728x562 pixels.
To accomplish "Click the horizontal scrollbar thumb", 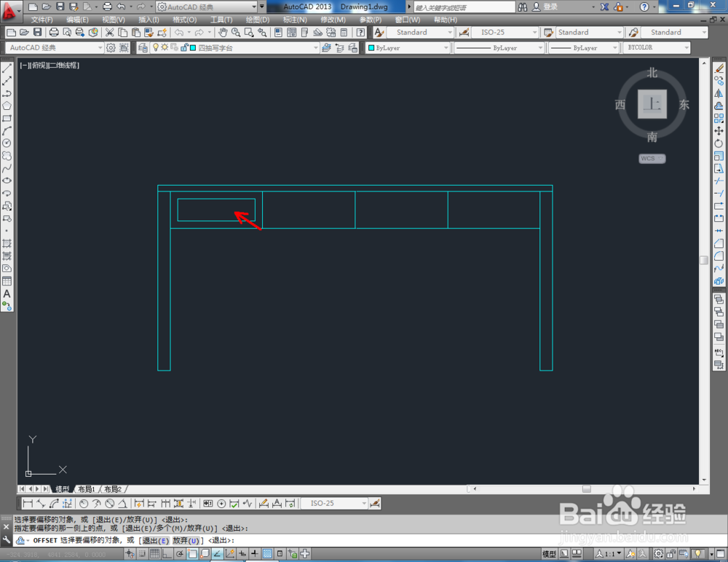I will (587, 488).
